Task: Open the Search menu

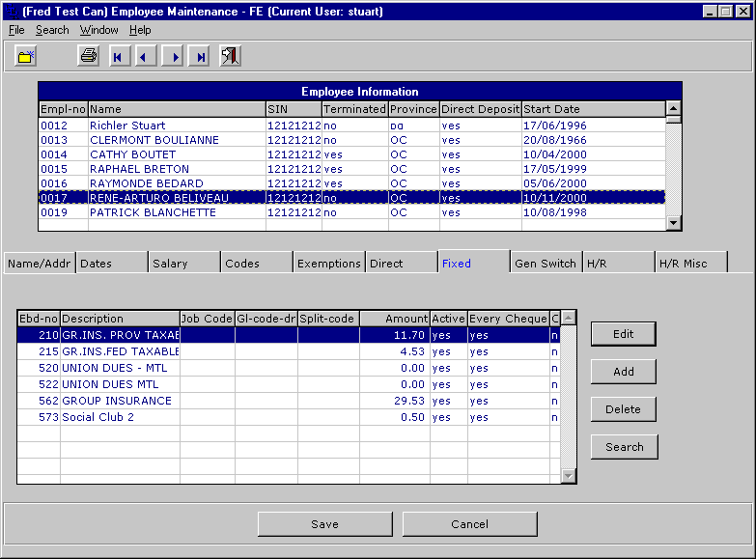Action: tap(52, 30)
